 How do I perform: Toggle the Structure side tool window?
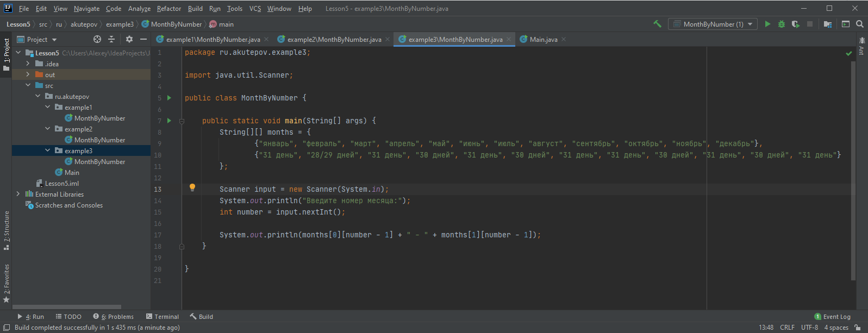(7, 230)
